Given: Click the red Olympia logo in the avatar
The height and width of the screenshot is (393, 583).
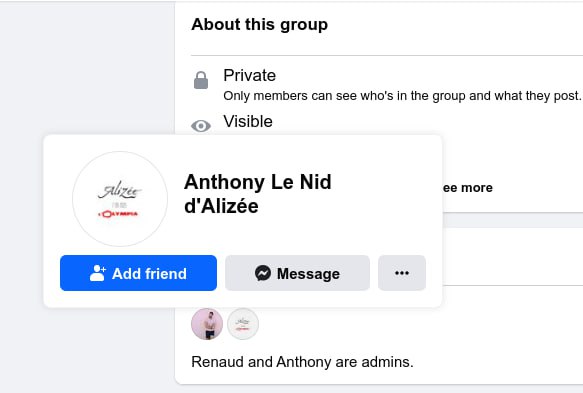Looking at the screenshot, I should (118, 214).
